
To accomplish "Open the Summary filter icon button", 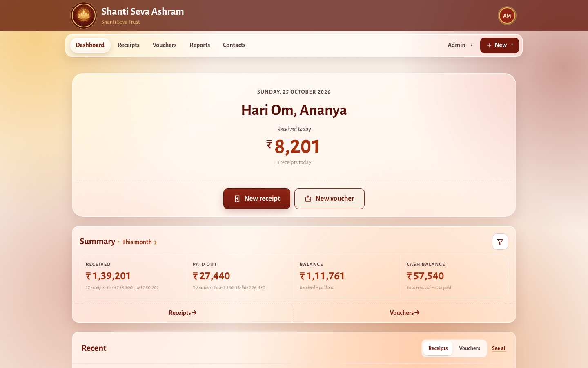I will [x=500, y=242].
